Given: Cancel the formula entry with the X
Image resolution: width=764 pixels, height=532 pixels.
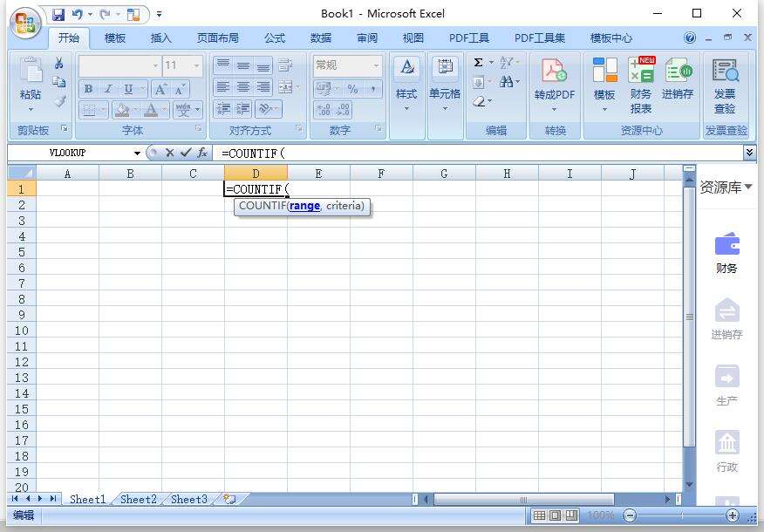Looking at the screenshot, I should [x=169, y=153].
